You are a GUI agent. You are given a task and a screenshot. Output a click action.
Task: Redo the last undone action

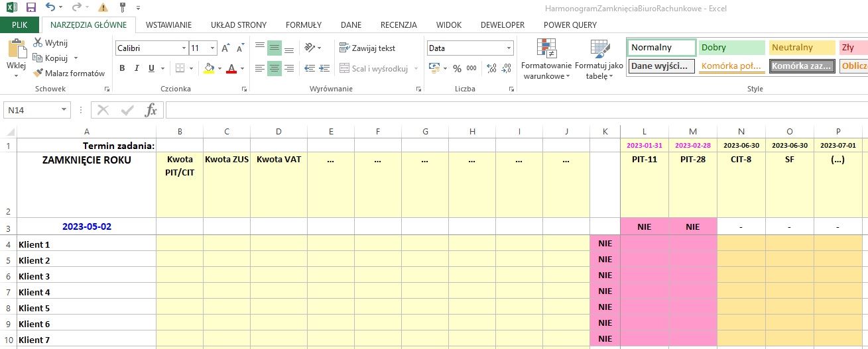tap(76, 7)
